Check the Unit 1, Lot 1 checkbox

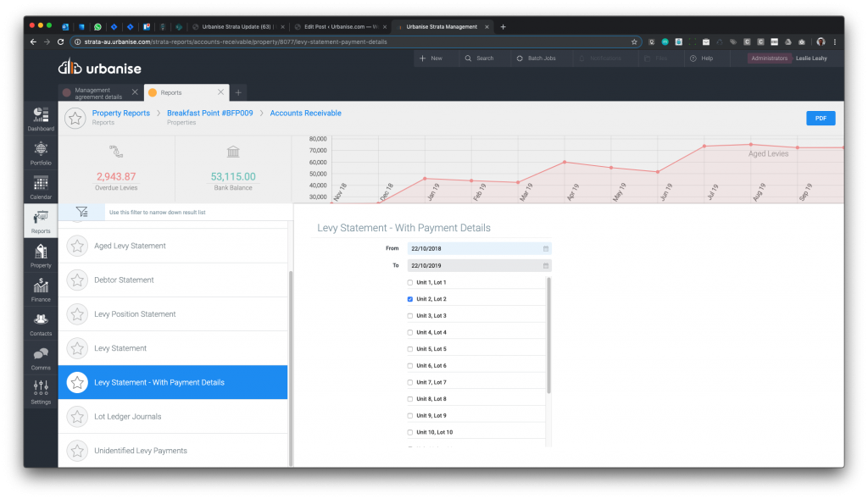click(410, 282)
